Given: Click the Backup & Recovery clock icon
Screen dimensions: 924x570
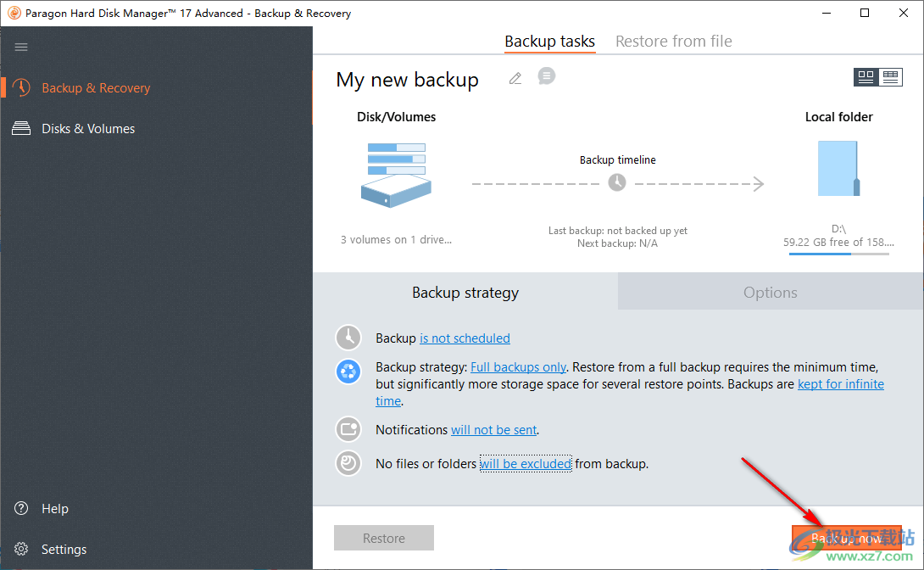Looking at the screenshot, I should click(x=21, y=88).
